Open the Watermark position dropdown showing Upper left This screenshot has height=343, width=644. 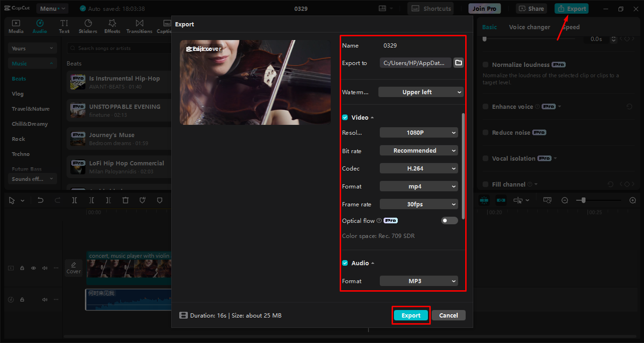point(421,92)
